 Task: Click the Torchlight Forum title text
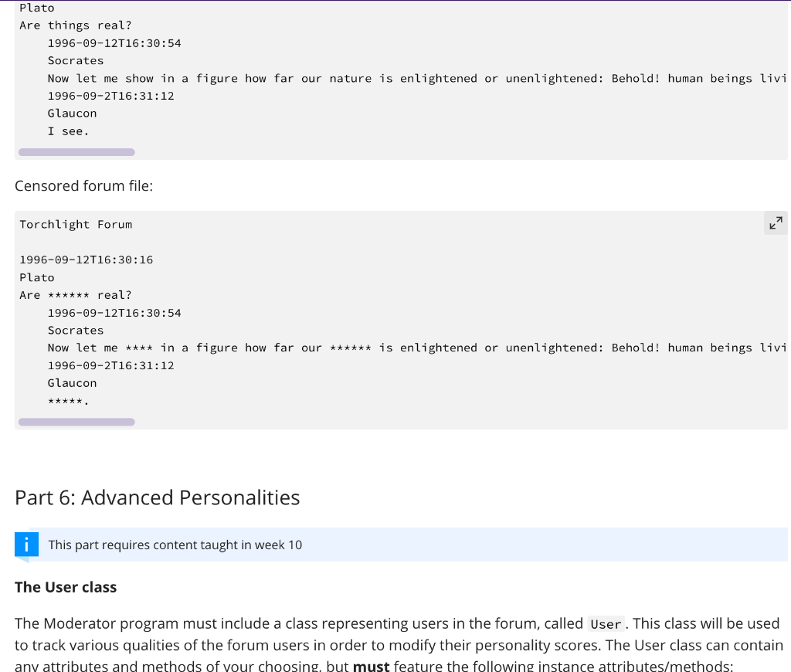coord(76,224)
